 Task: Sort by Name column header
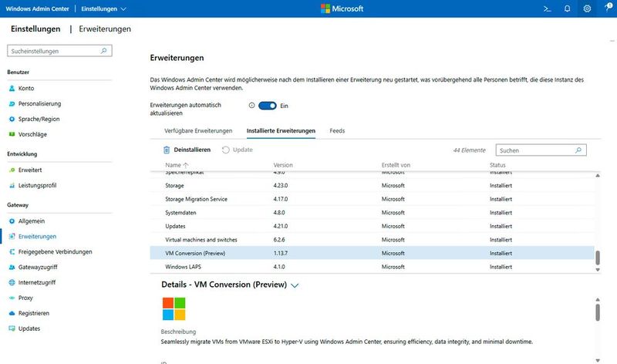177,165
